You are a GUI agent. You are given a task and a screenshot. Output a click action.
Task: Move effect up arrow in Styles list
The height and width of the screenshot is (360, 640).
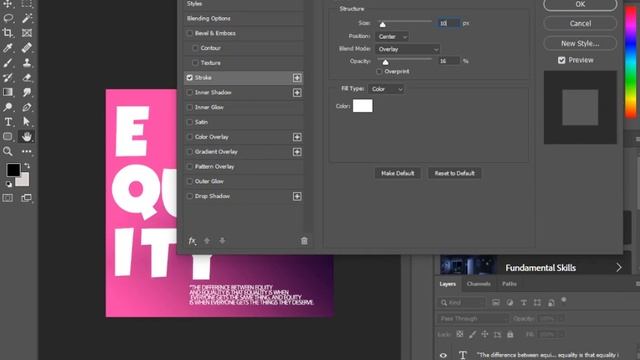click(207, 241)
